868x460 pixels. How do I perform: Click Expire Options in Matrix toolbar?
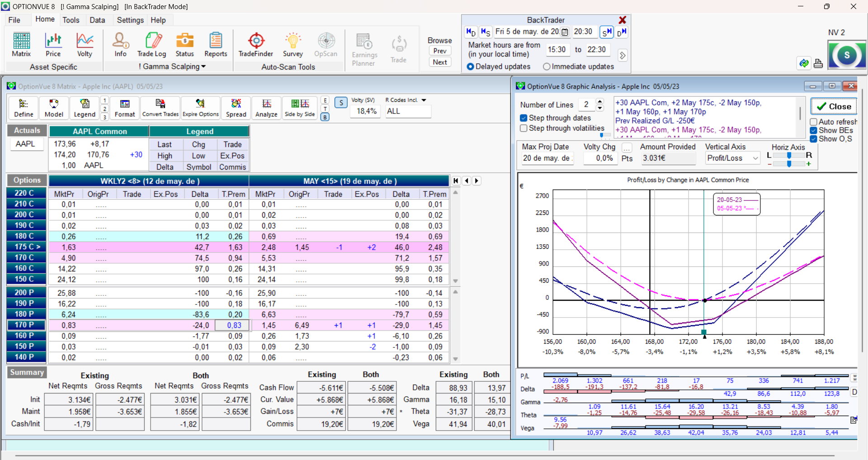click(201, 109)
